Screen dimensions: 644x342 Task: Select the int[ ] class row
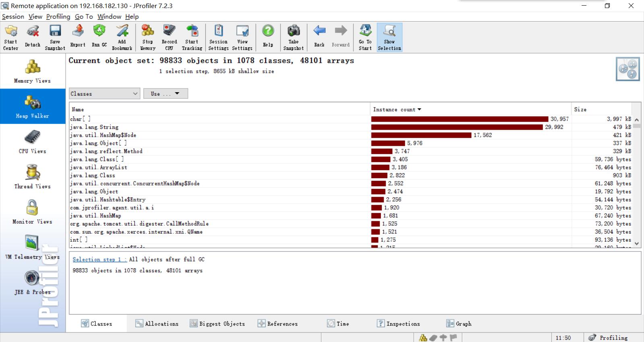point(350,239)
